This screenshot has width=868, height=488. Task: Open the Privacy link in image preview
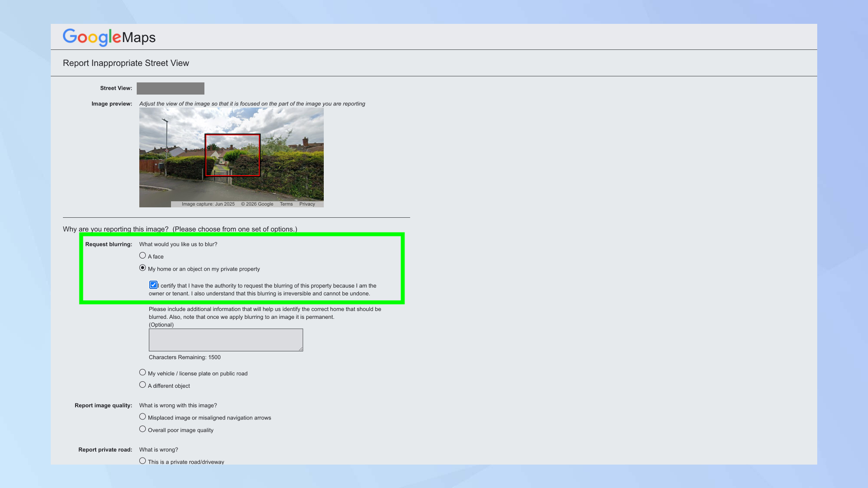click(x=307, y=204)
